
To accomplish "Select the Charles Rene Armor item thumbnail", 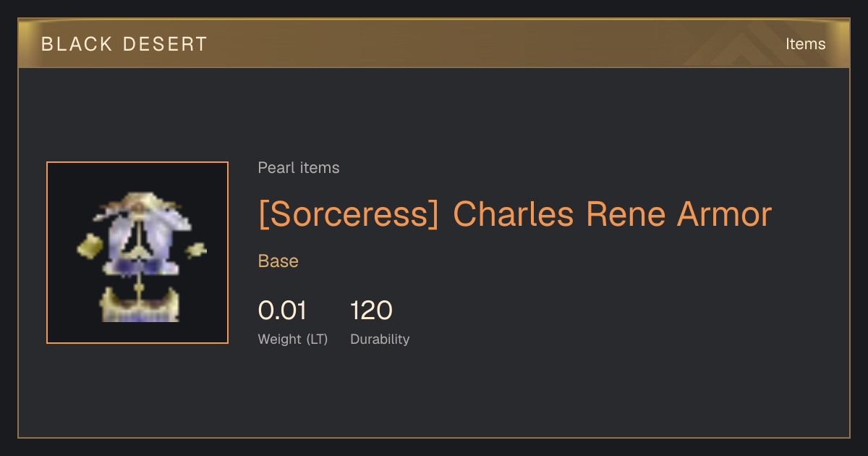I will click(137, 253).
